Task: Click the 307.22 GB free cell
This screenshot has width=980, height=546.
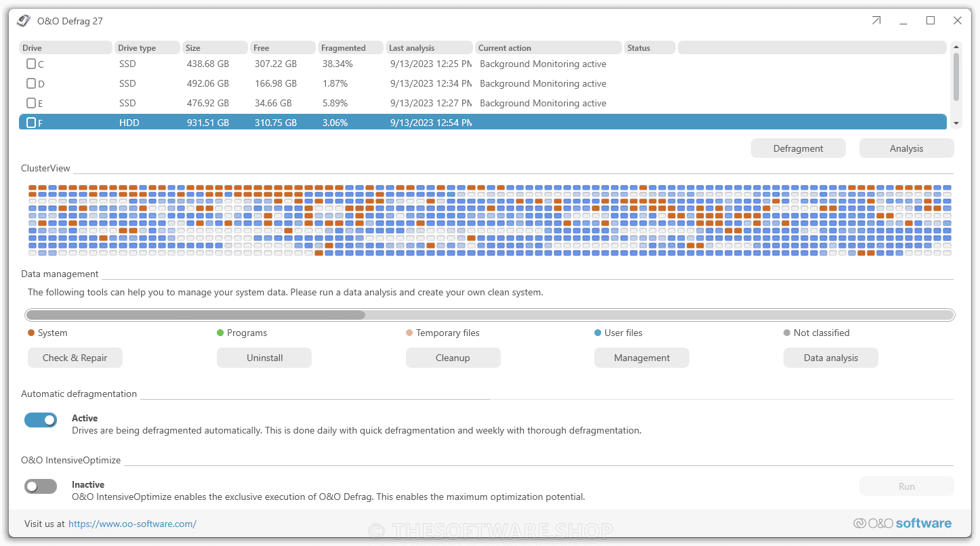Action: tap(275, 64)
